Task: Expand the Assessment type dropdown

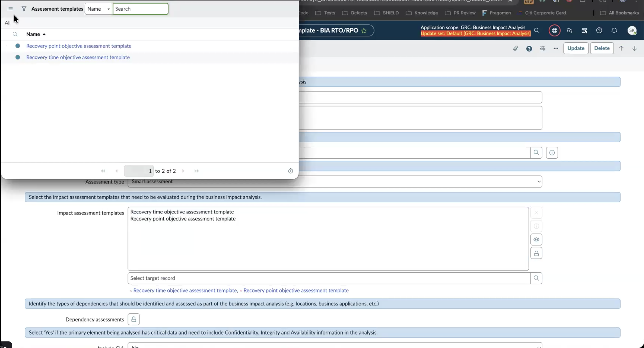Action: pos(335,182)
